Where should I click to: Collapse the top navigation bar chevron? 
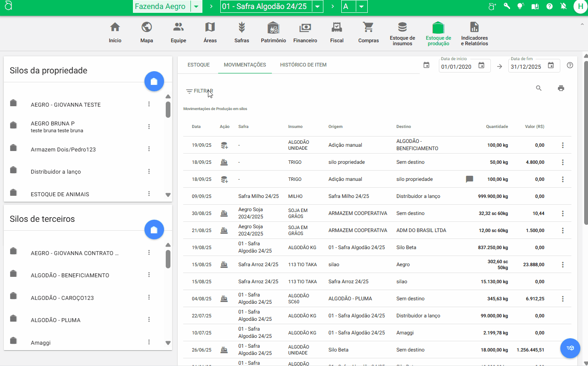coord(582,25)
